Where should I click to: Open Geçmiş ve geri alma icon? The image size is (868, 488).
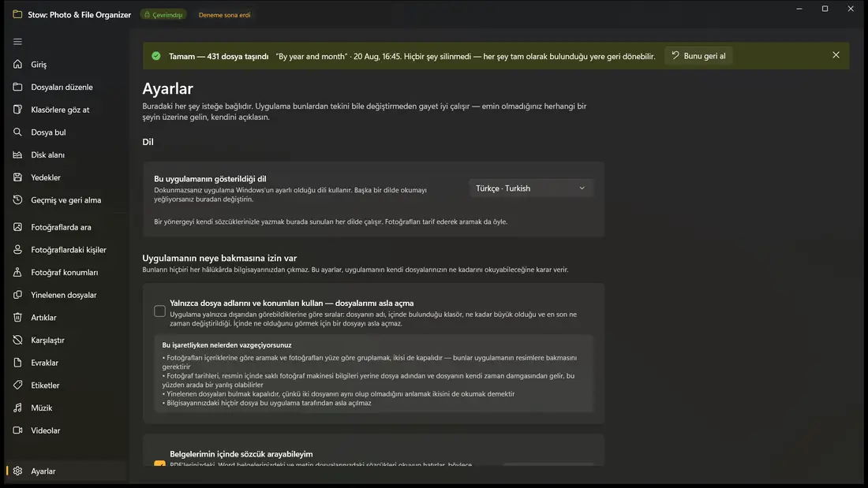point(17,199)
